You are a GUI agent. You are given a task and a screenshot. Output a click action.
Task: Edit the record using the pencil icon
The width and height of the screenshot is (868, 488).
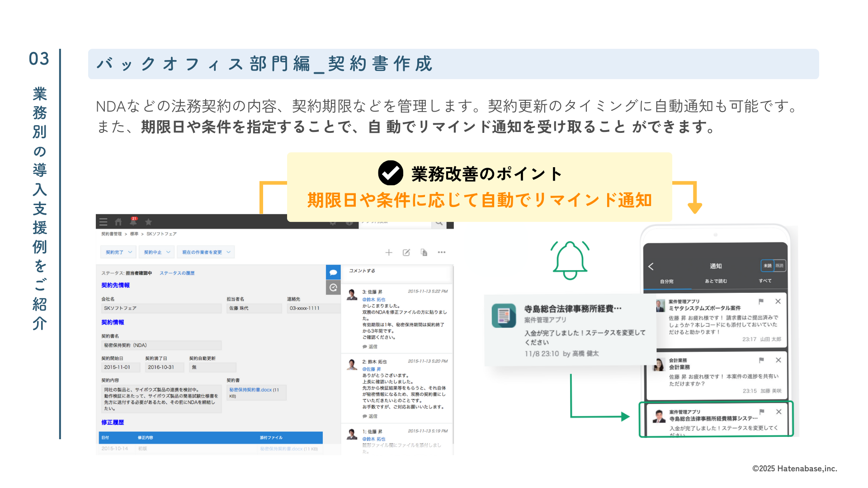pos(406,252)
